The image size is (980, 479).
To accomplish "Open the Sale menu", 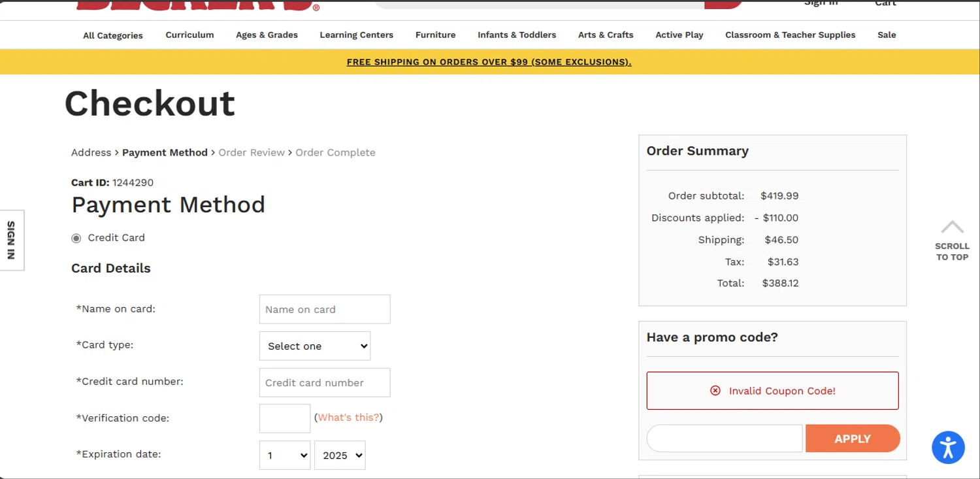I will 887,35.
